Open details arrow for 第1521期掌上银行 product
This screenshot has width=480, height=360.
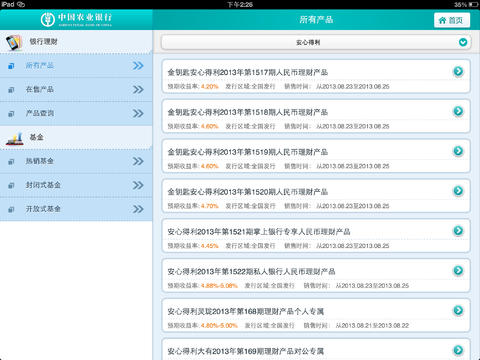pos(458,230)
